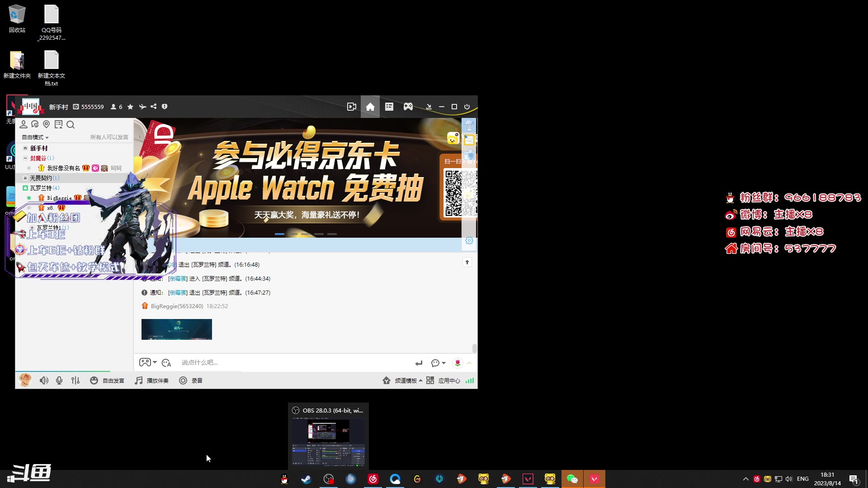Send message with enter arrow button

(x=419, y=363)
